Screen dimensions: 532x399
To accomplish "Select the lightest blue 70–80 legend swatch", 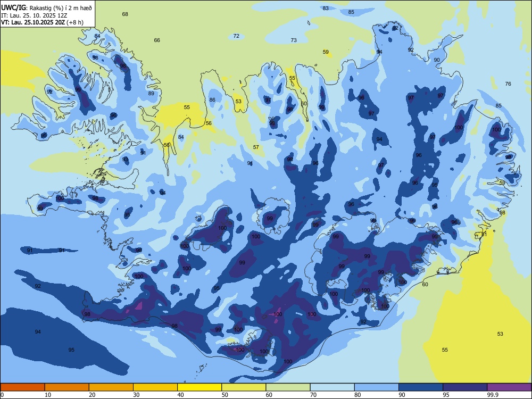I will coord(332,387).
